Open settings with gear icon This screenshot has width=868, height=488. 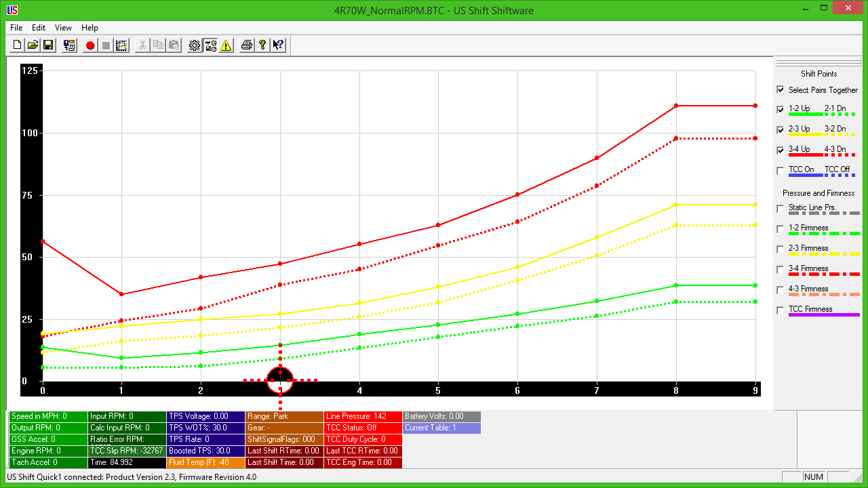[x=195, y=45]
